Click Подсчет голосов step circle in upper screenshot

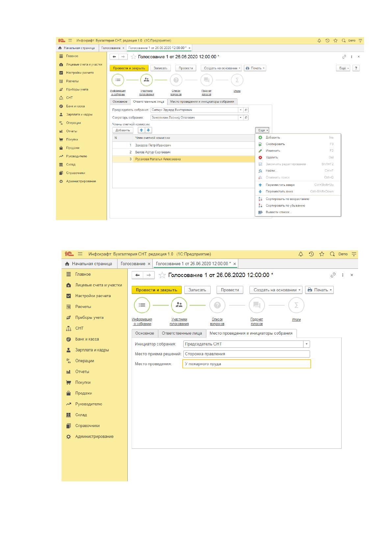pos(206,80)
